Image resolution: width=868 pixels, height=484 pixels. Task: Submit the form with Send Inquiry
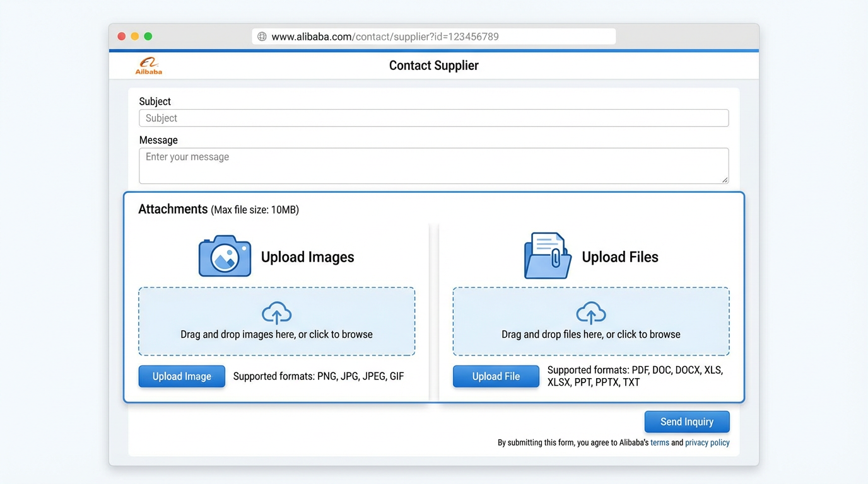[687, 422]
